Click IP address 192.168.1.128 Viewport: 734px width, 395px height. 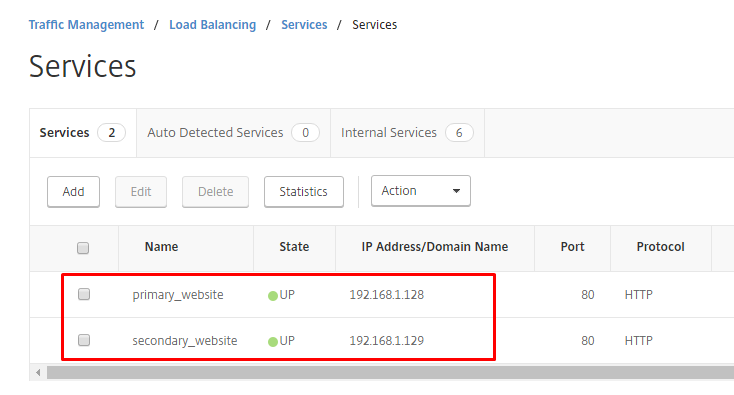click(387, 295)
